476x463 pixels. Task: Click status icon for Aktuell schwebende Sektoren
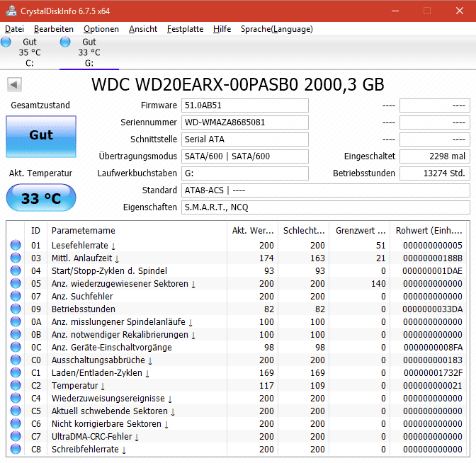tap(16, 411)
